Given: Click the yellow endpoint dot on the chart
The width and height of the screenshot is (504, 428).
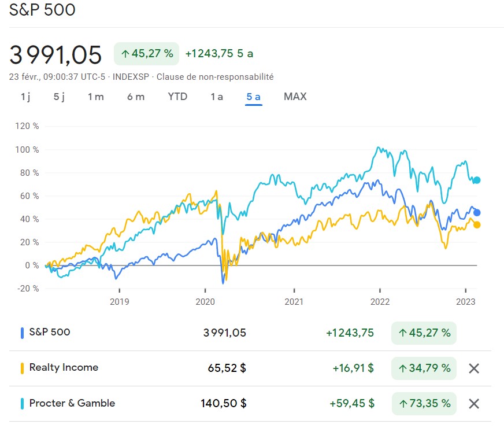Looking at the screenshot, I should [477, 225].
